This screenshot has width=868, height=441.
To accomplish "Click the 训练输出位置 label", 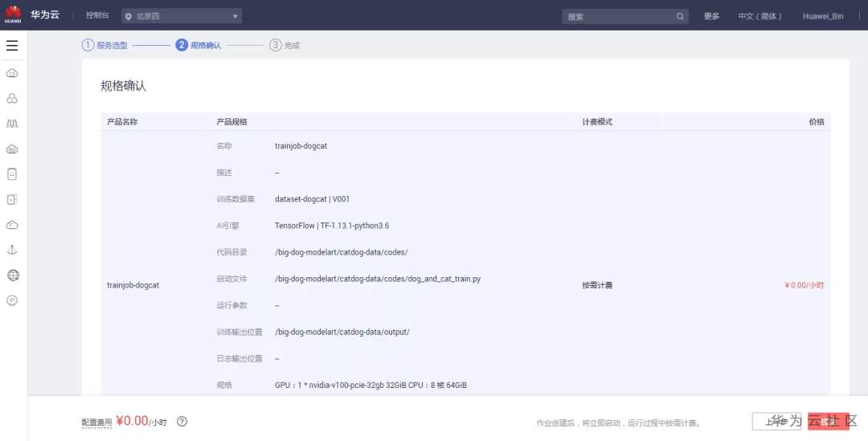I will tap(240, 332).
